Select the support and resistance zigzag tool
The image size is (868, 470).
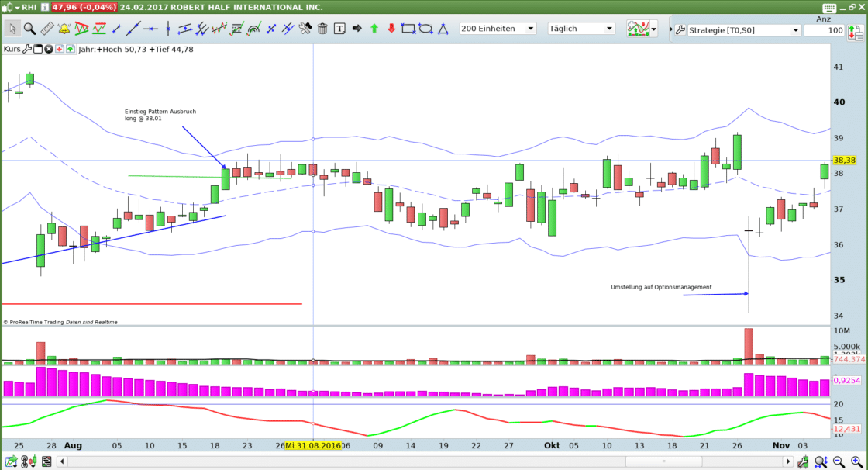99,29
